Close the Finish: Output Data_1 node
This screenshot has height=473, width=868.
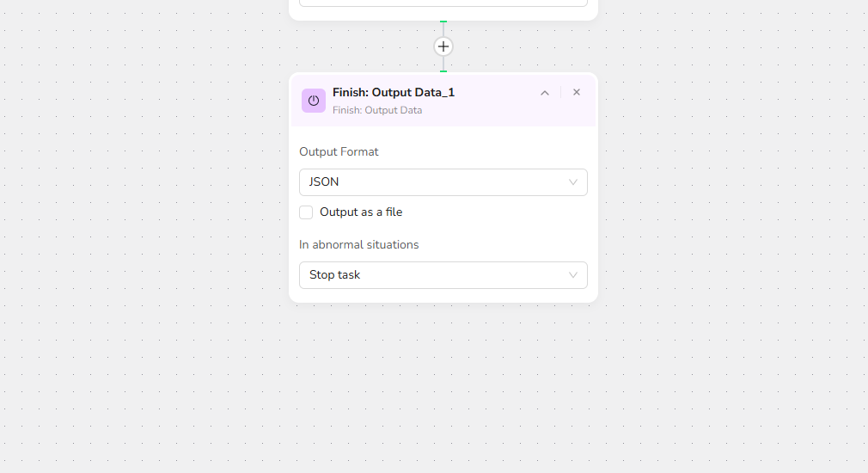[577, 92]
